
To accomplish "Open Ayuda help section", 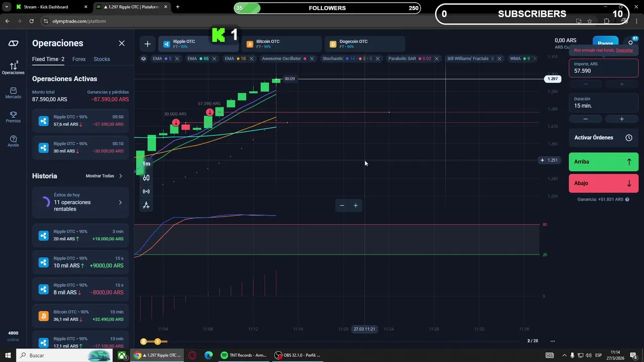I will (13, 141).
